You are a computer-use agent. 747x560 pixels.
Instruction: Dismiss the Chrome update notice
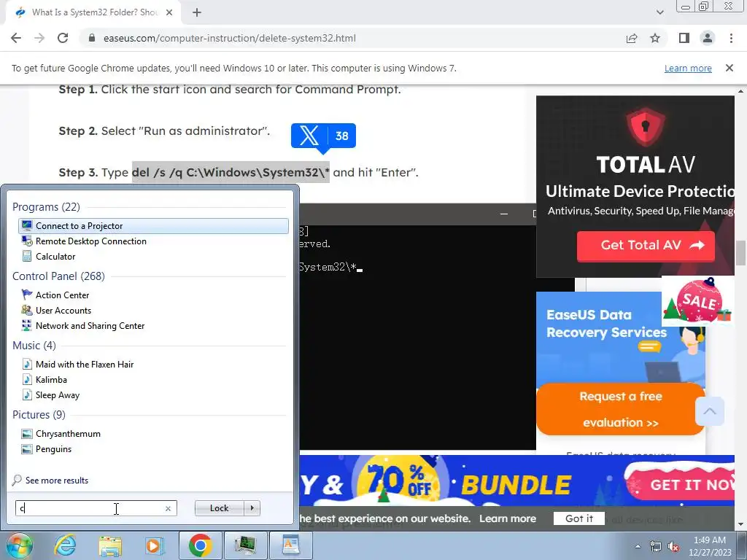[x=729, y=68]
